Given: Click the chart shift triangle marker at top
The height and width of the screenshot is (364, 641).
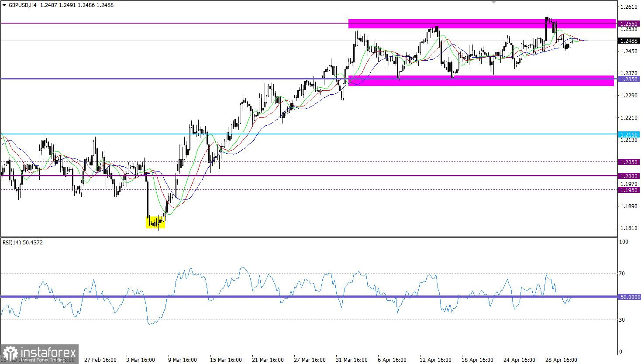Looking at the screenshot, I should [494, 2].
